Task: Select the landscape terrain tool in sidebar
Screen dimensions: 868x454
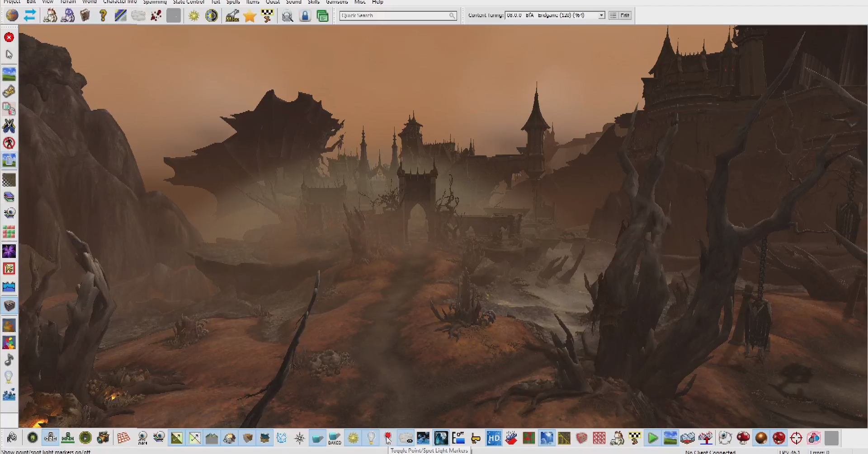Action: click(9, 73)
